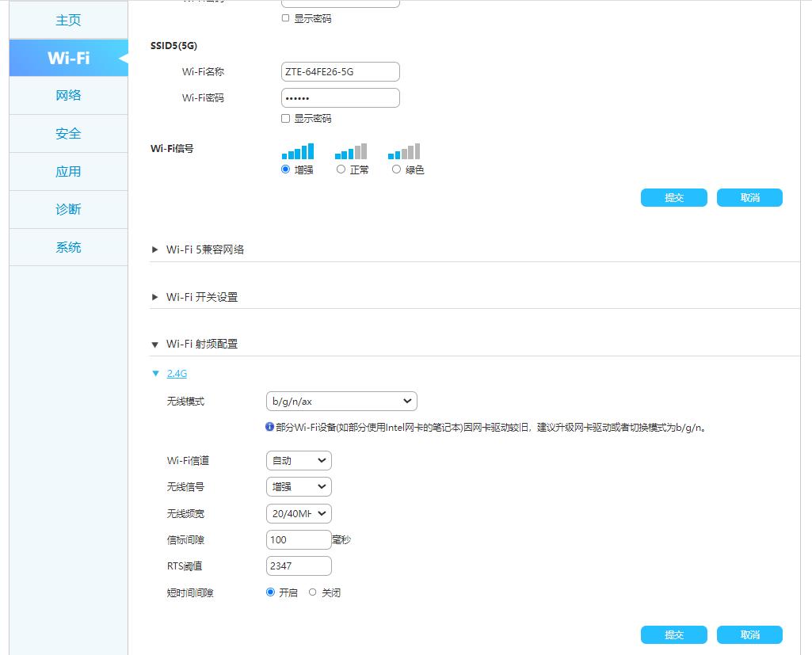Image resolution: width=812 pixels, height=655 pixels.
Task: Open the 无线模式 dropdown
Action: point(341,401)
